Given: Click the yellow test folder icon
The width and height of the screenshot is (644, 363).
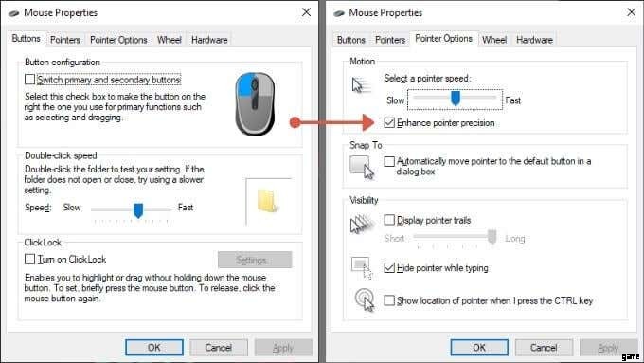Looking at the screenshot, I should pos(267,201).
